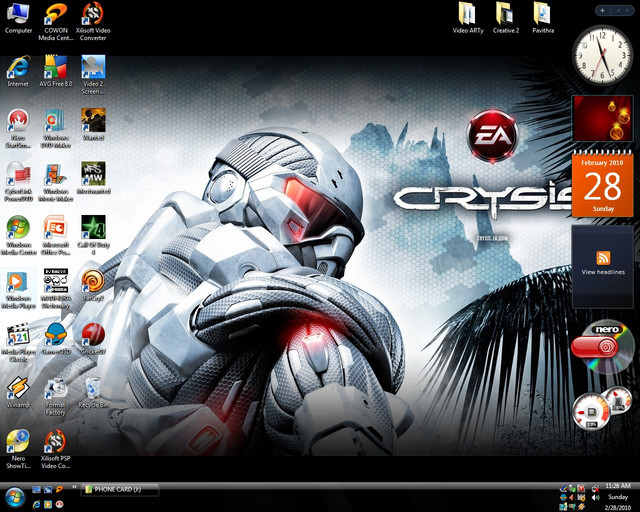
Task: Launch the Cricket07 game shortcut
Action: pos(93,339)
